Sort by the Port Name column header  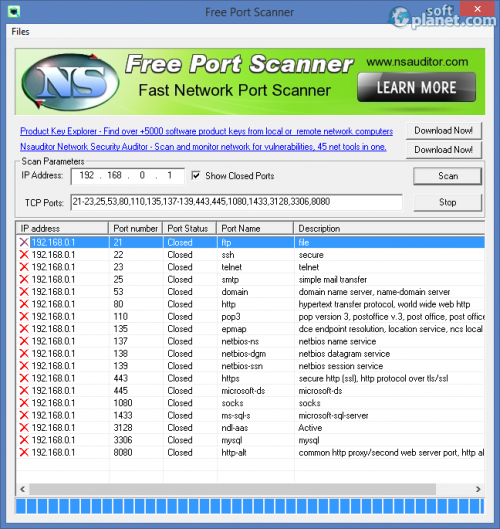tap(255, 228)
